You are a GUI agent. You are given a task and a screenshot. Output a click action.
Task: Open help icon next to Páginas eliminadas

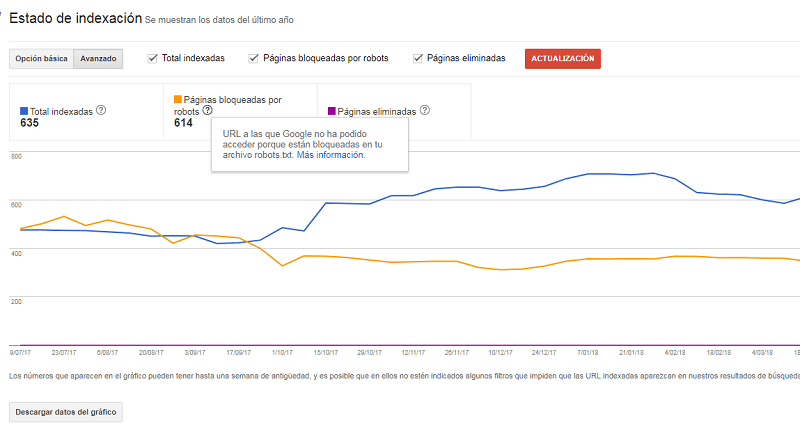pos(425,111)
